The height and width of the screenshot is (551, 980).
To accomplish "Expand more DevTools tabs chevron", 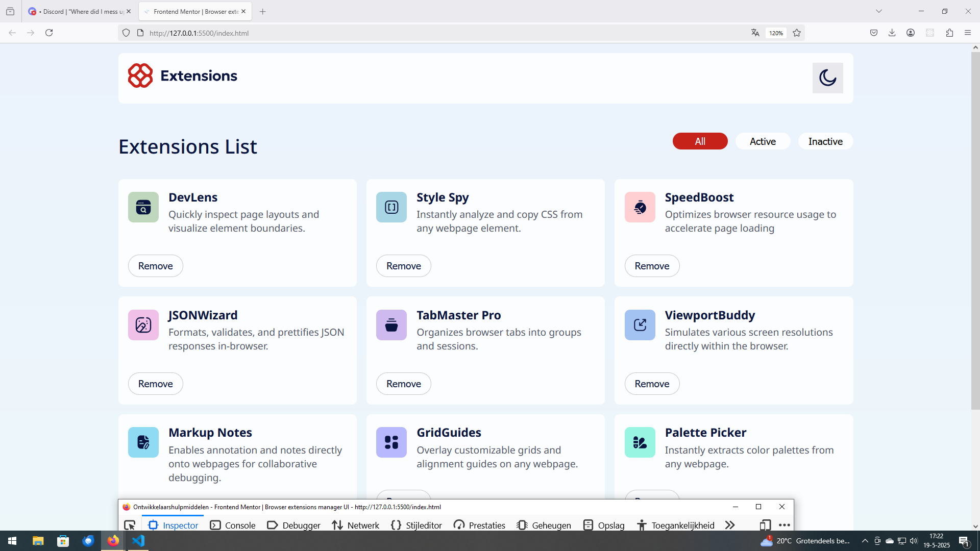I will tap(730, 525).
